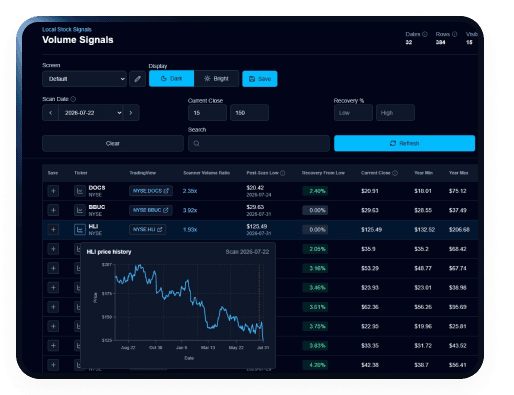Click the 3.61% recovery badge
514x395 pixels.
(x=315, y=307)
